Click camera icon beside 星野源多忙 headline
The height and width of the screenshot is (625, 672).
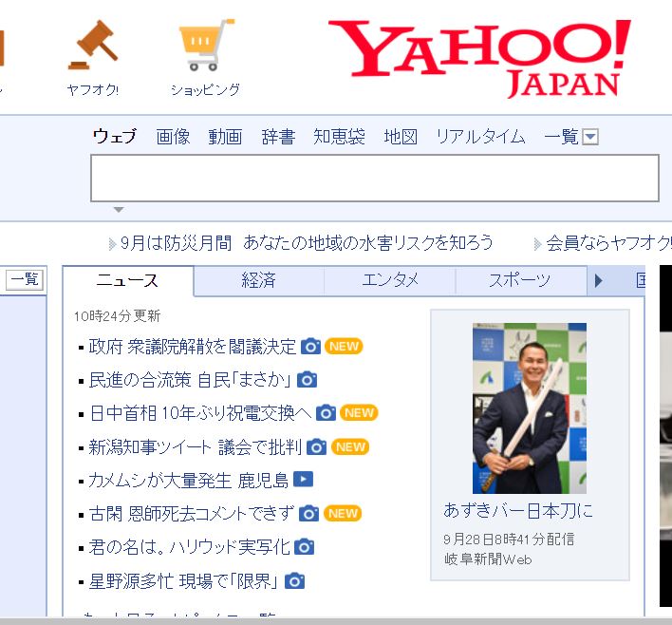coord(295,581)
